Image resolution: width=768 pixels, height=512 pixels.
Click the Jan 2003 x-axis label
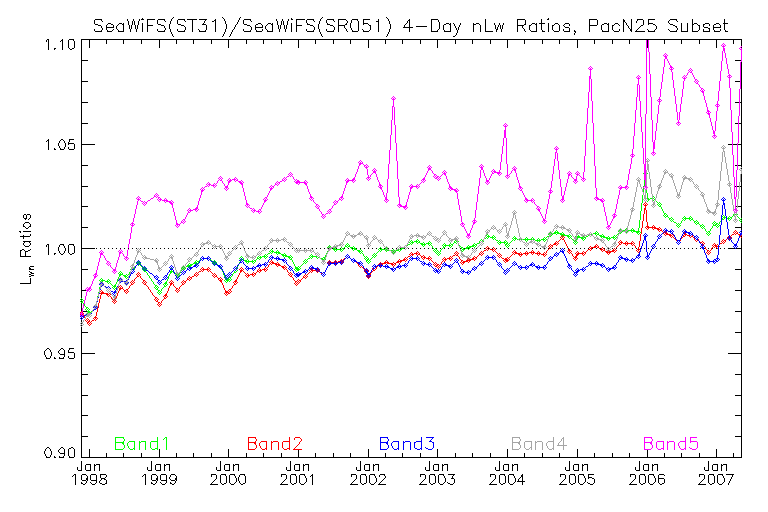[x=437, y=473]
